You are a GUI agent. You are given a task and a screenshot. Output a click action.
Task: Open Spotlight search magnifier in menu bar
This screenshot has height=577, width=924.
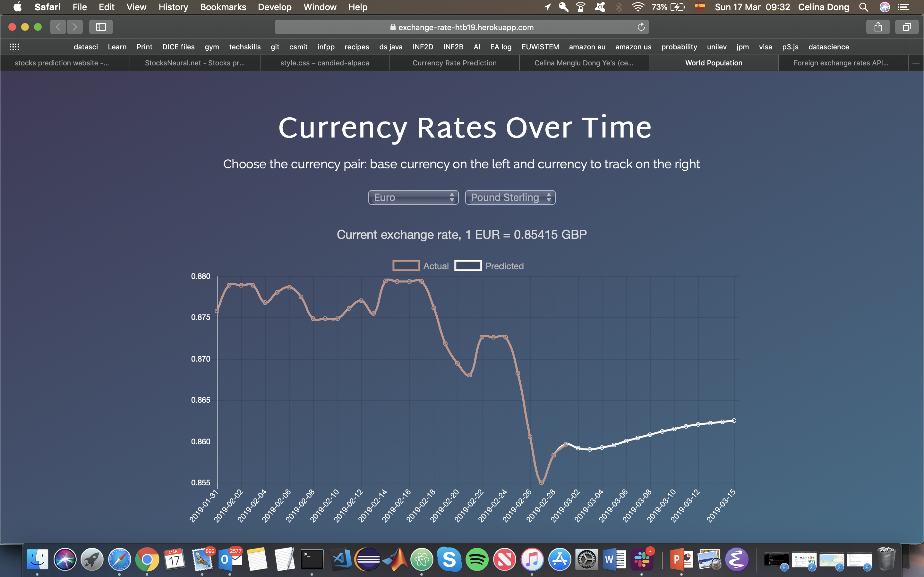click(x=863, y=7)
